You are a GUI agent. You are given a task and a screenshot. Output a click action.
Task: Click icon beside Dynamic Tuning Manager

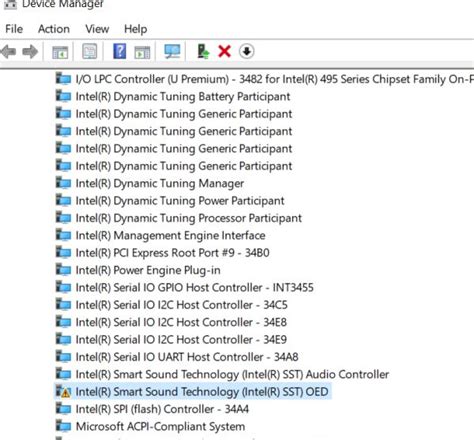[x=63, y=183]
